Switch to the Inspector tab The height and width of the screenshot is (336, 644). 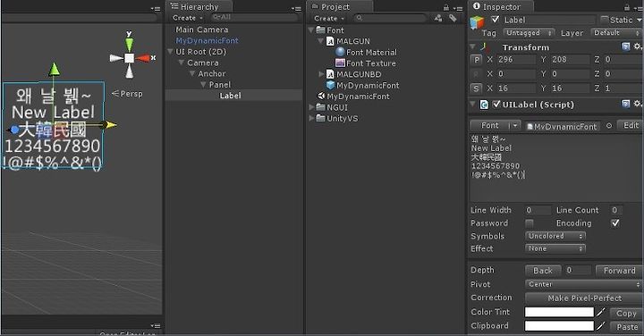tap(502, 7)
